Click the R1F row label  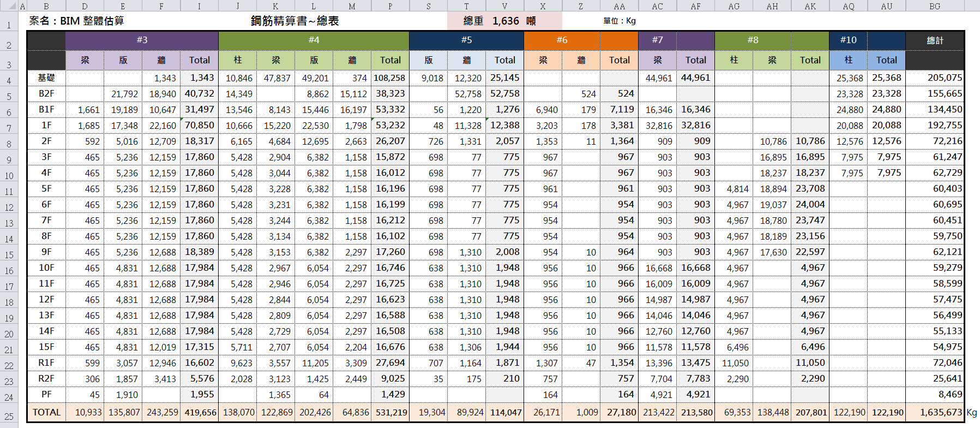(46, 363)
